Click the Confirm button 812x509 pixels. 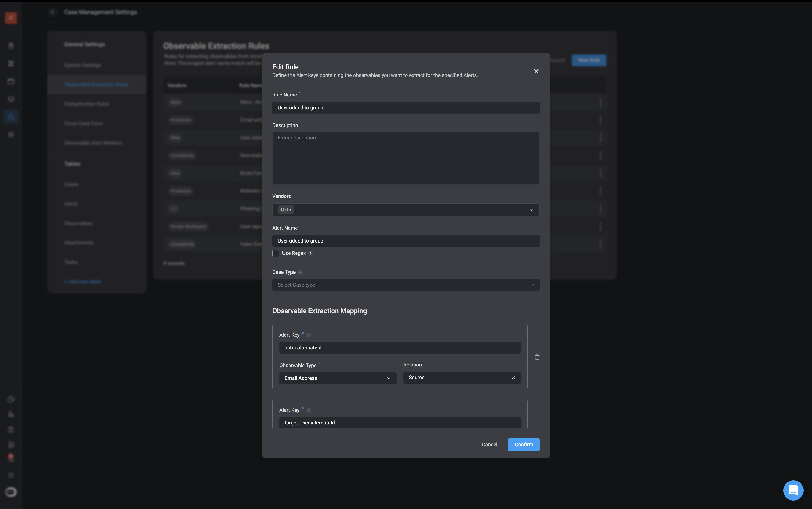point(523,444)
